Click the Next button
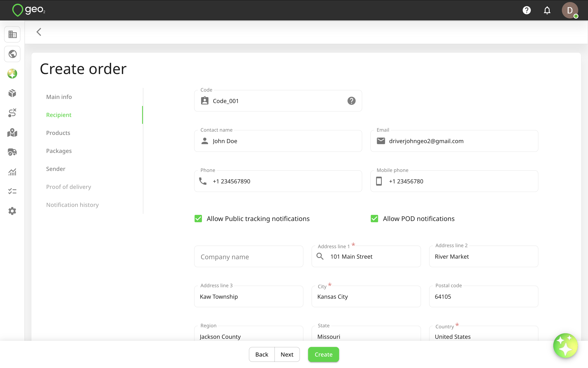The height and width of the screenshot is (368, 588). 287,354
